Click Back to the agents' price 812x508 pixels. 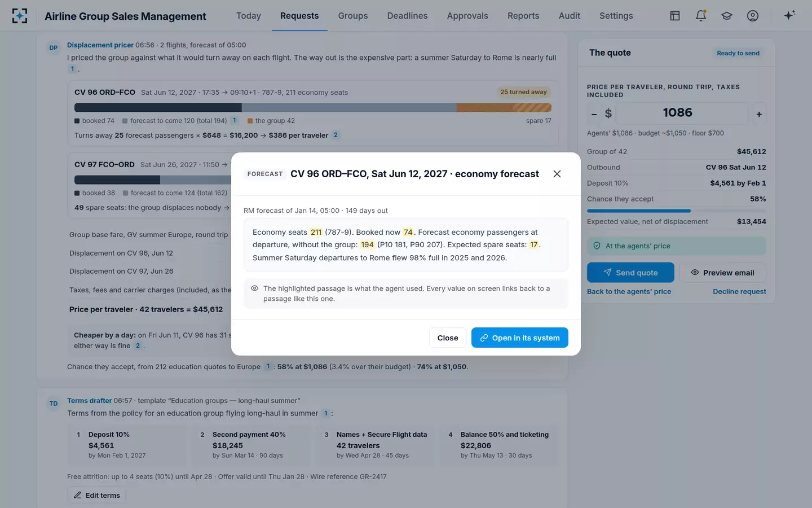629,291
